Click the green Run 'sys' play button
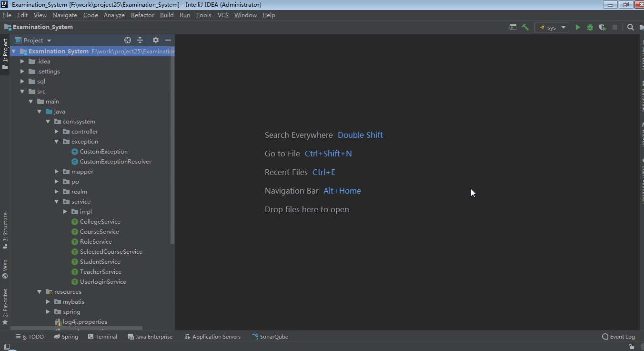This screenshot has height=351, width=644. [x=578, y=28]
